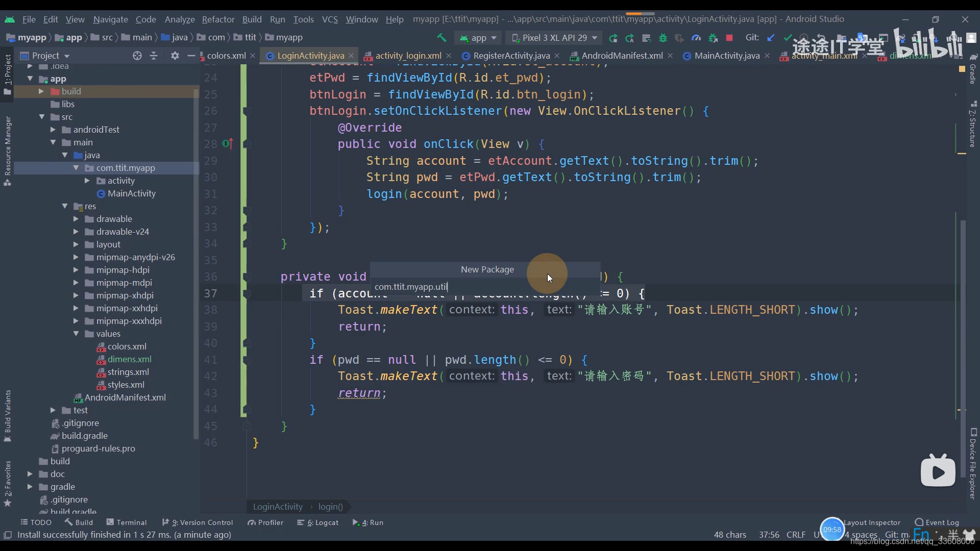Click Apply Changes and Restart Activity icon
Screen dimensions: 980x551
coord(629,38)
